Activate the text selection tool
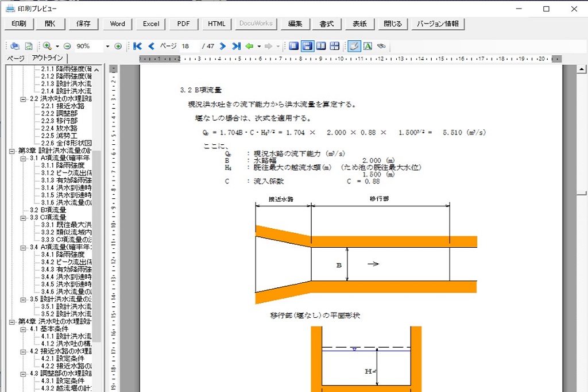The height and width of the screenshot is (392, 588). pyautogui.click(x=368, y=46)
